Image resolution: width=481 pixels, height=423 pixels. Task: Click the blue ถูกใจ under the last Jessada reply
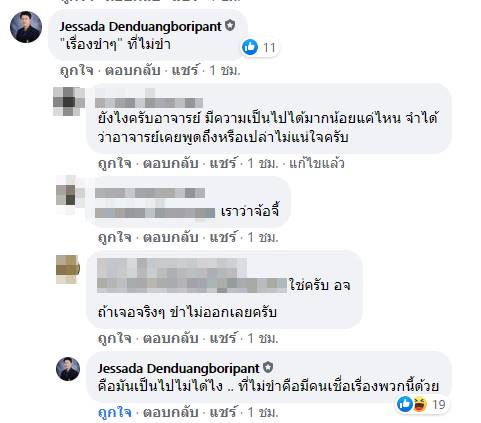(114, 413)
